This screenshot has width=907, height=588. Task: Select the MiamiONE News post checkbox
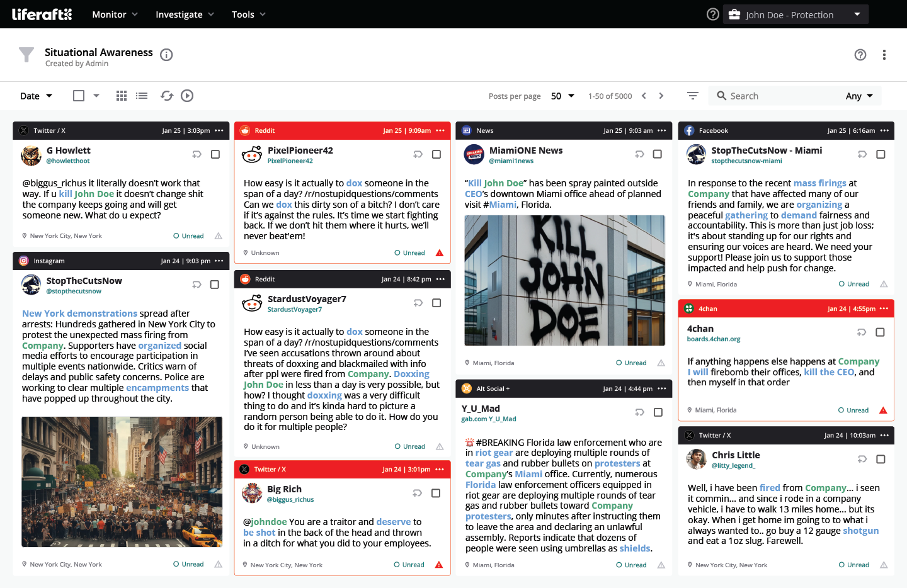658,154
